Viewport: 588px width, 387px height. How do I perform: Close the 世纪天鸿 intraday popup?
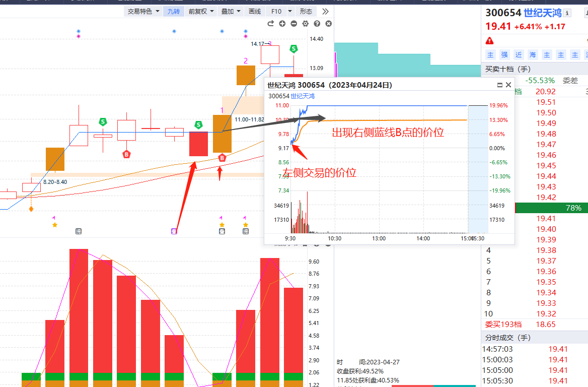pyautogui.click(x=508, y=85)
